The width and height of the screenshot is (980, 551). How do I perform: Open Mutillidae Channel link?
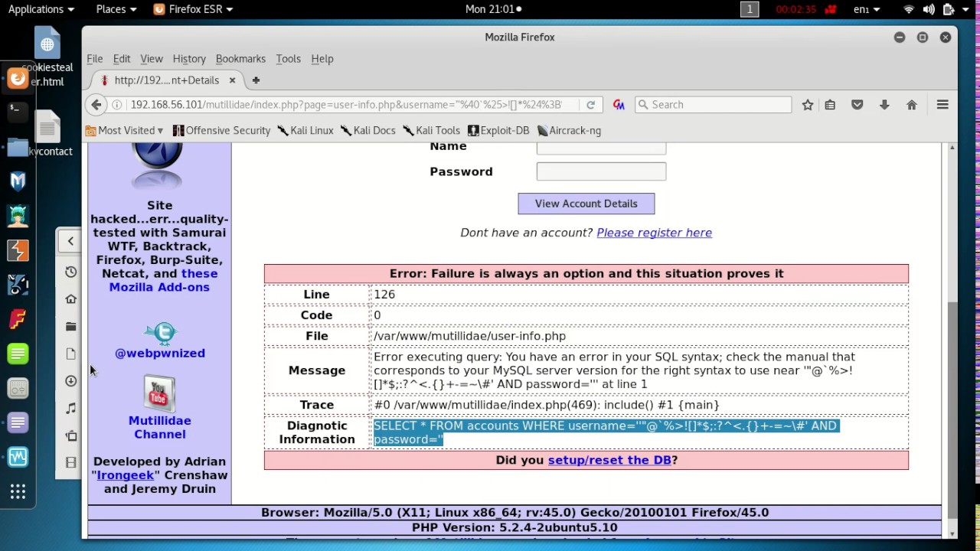click(x=160, y=427)
